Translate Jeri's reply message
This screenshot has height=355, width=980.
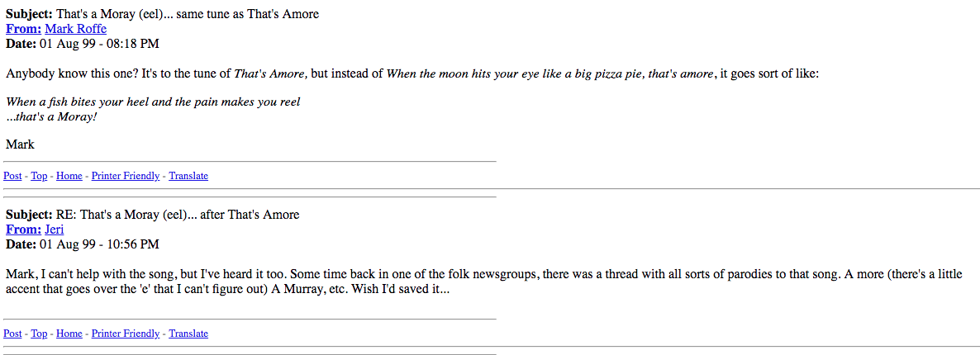tap(188, 334)
